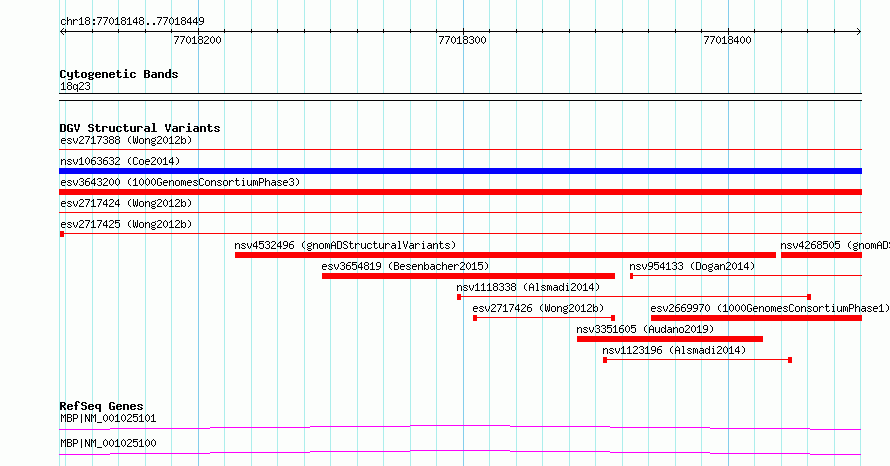Click the right arrow end of the ruler

coord(859,32)
